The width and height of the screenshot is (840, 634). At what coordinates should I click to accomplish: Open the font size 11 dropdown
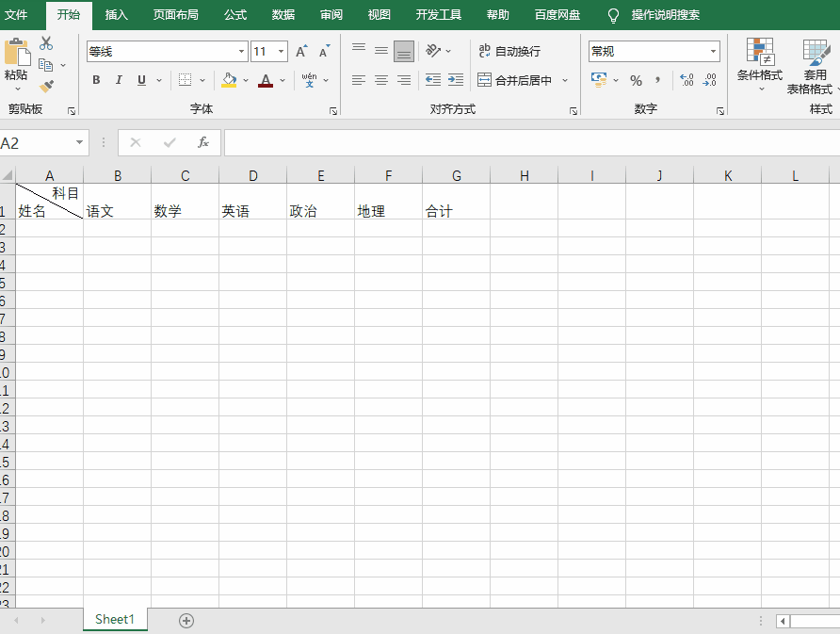coord(281,52)
